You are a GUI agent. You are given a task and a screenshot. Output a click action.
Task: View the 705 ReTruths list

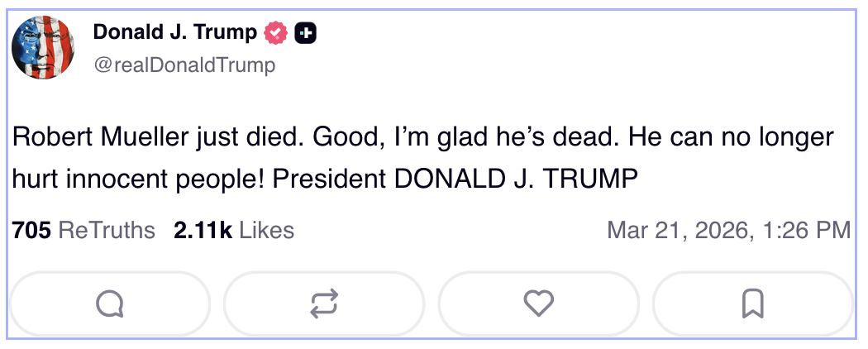(x=83, y=230)
